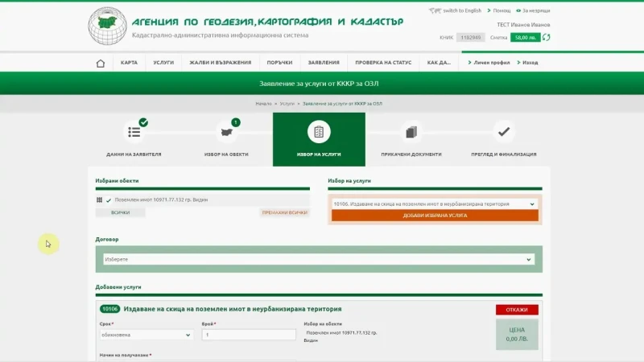Click ДОБАВИ ИЗБРАНА УСЛУГА button
This screenshot has width=644, height=362.
pyautogui.click(x=435, y=216)
